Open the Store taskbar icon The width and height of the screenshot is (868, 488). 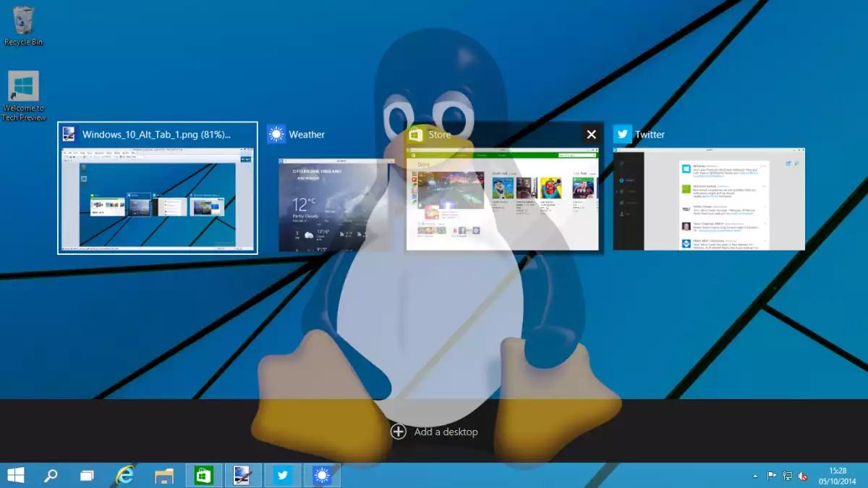click(204, 475)
